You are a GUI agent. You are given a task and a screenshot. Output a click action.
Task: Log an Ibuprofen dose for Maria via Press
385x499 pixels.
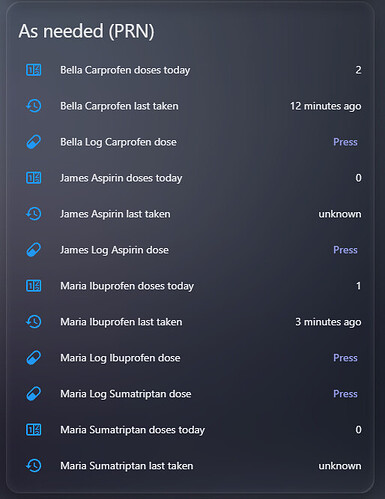coord(345,358)
